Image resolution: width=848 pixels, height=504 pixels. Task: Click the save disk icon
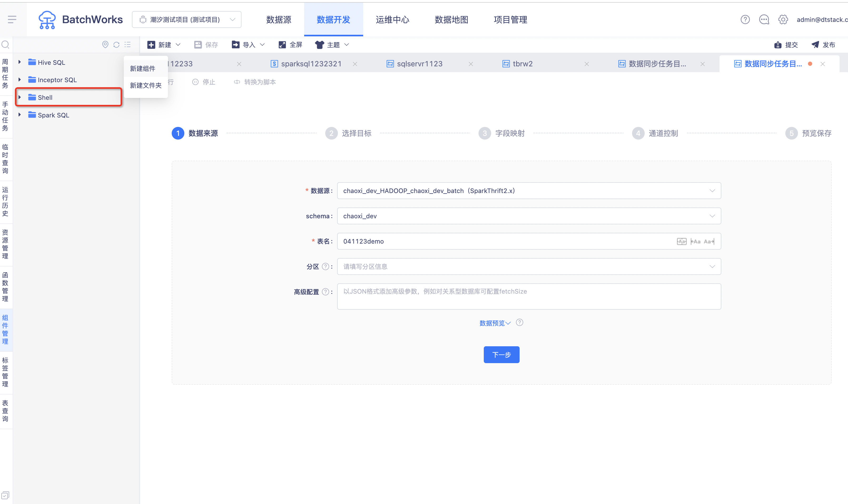click(x=198, y=45)
